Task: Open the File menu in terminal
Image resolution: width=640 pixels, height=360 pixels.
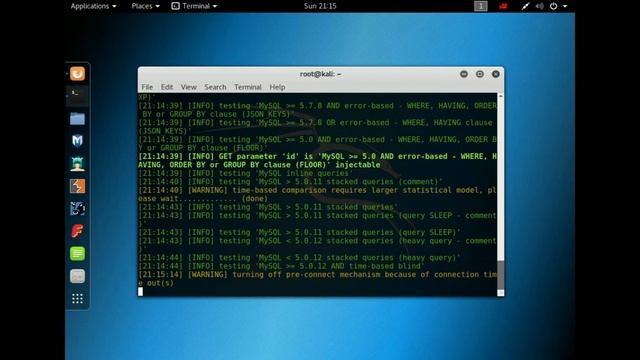Action: pyautogui.click(x=147, y=87)
